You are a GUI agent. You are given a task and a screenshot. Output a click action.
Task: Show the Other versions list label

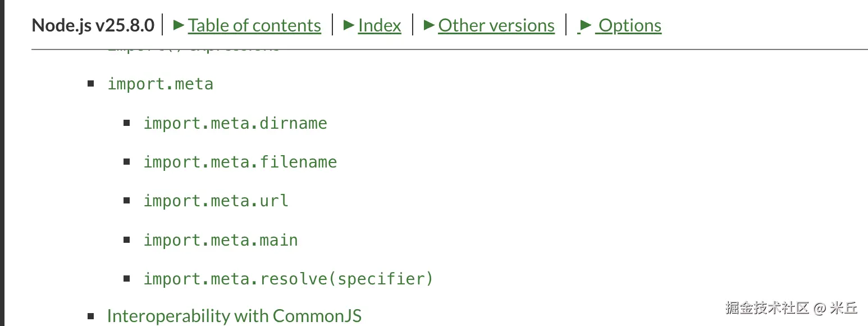click(496, 25)
